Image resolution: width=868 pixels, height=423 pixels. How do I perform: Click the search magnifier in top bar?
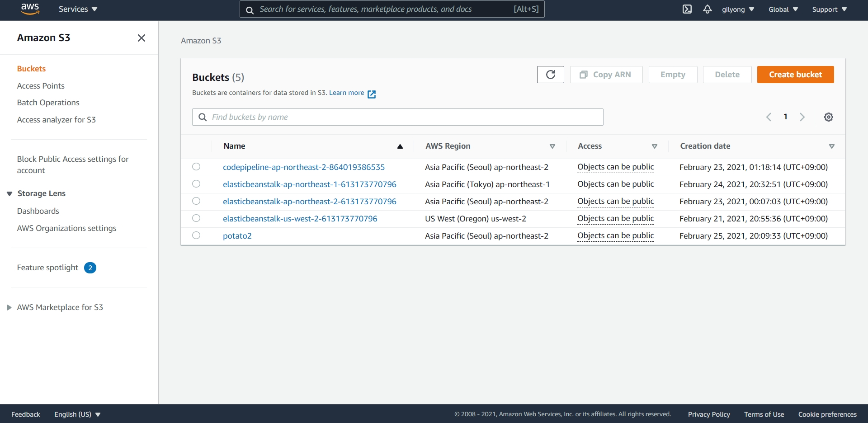click(x=250, y=9)
